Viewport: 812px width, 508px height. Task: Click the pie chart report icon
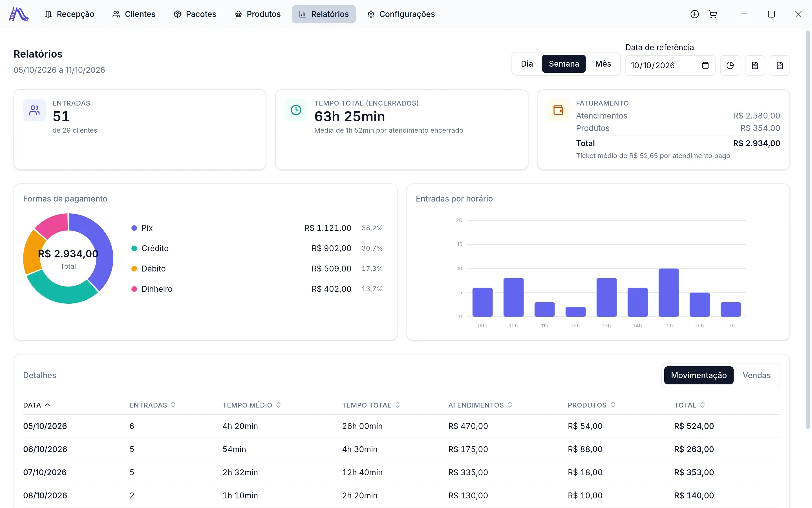click(x=730, y=65)
